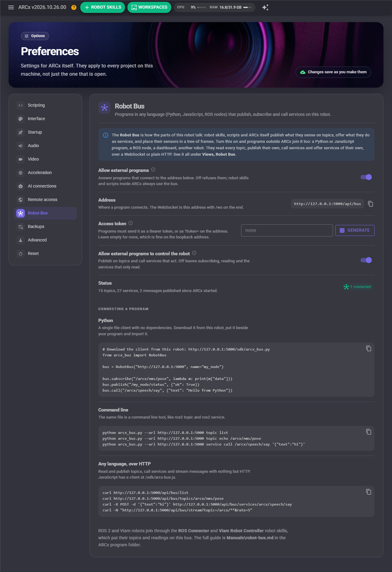Go to Remote access preferences
The height and width of the screenshot is (572, 392).
46,200
